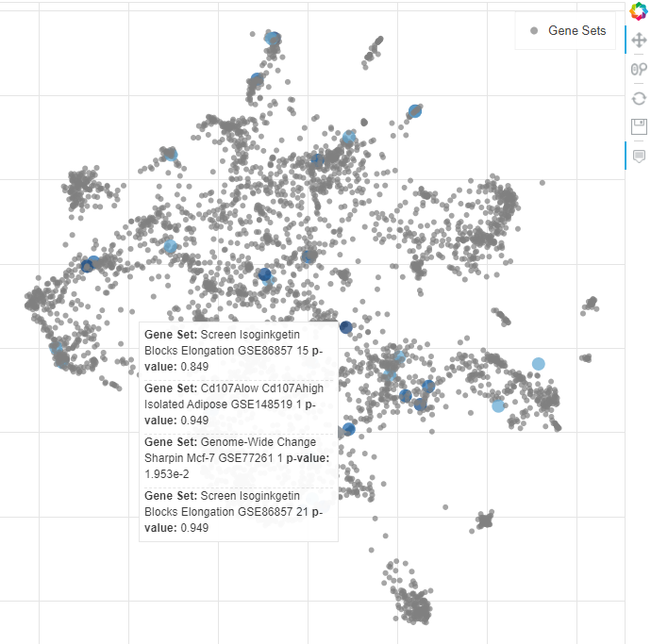This screenshot has height=644, width=651.
Task: Save the plot as image
Action: pyautogui.click(x=639, y=127)
